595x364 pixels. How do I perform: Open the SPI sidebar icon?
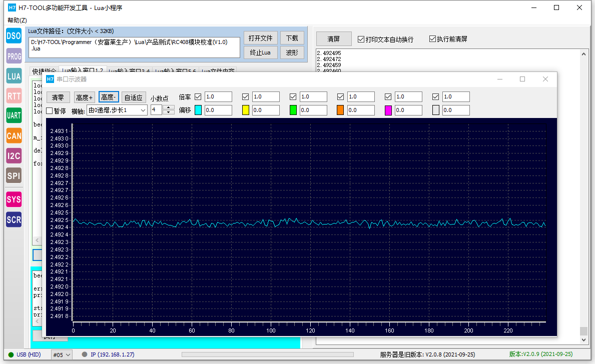tap(14, 175)
